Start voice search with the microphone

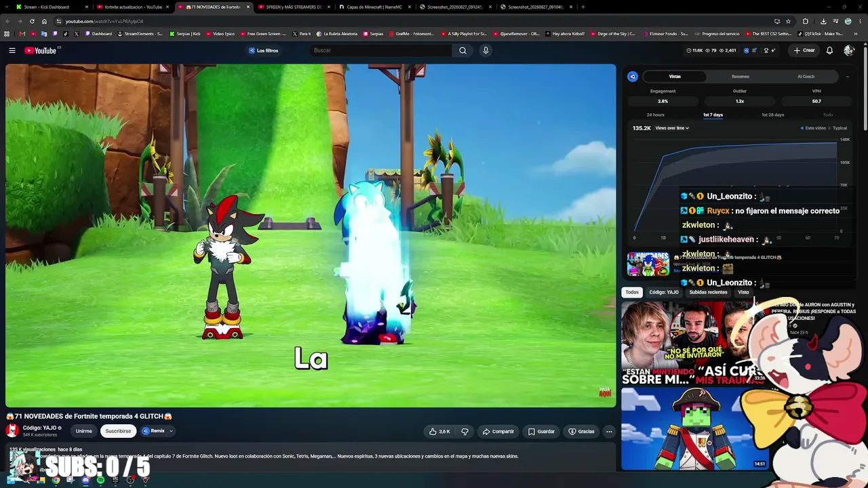pyautogui.click(x=486, y=50)
